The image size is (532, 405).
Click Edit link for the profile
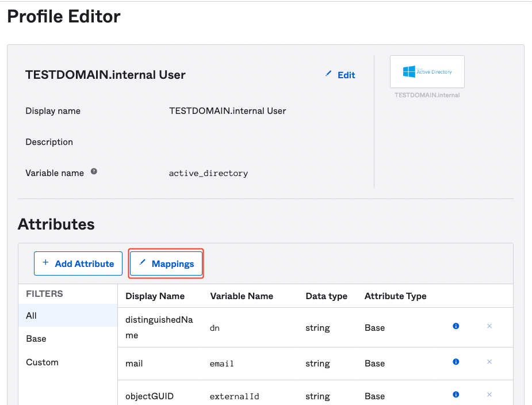[x=340, y=75]
